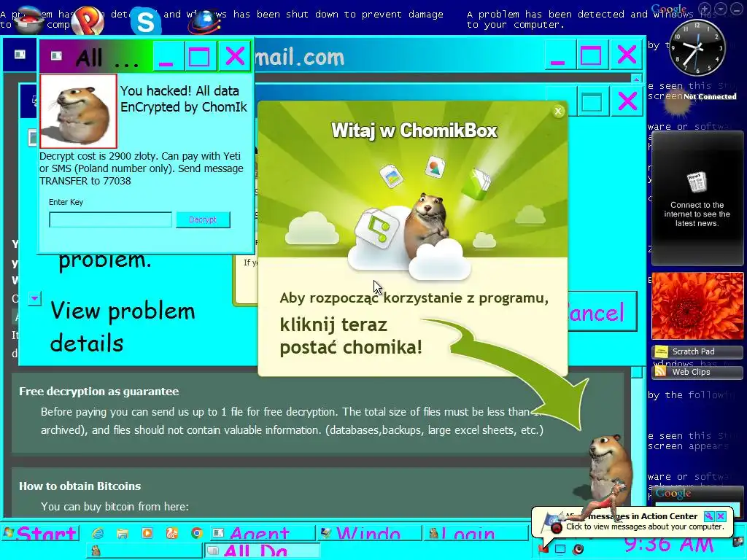Click the Cancel button
The height and width of the screenshot is (560, 747).
pos(602,312)
